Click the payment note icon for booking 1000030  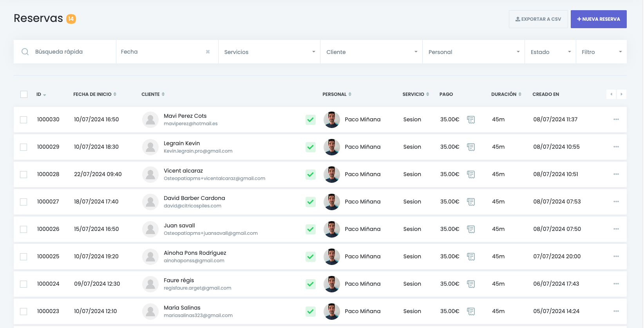point(471,120)
